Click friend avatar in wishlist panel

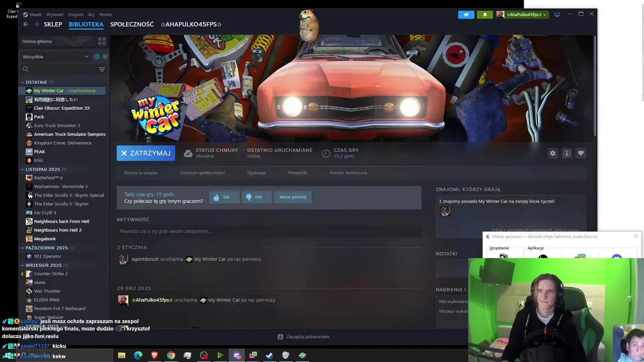(x=445, y=212)
